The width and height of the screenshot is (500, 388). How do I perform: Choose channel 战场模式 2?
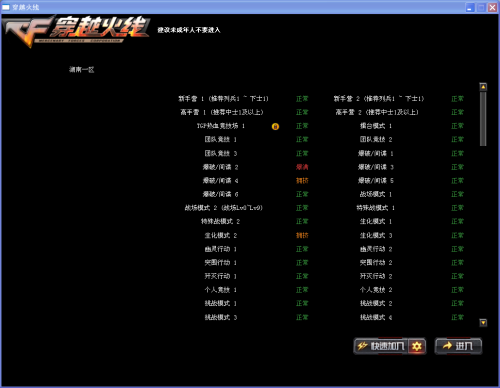point(224,208)
